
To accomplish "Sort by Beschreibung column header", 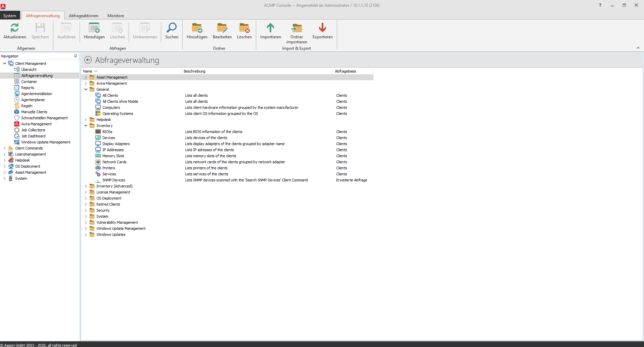I will click(257, 71).
